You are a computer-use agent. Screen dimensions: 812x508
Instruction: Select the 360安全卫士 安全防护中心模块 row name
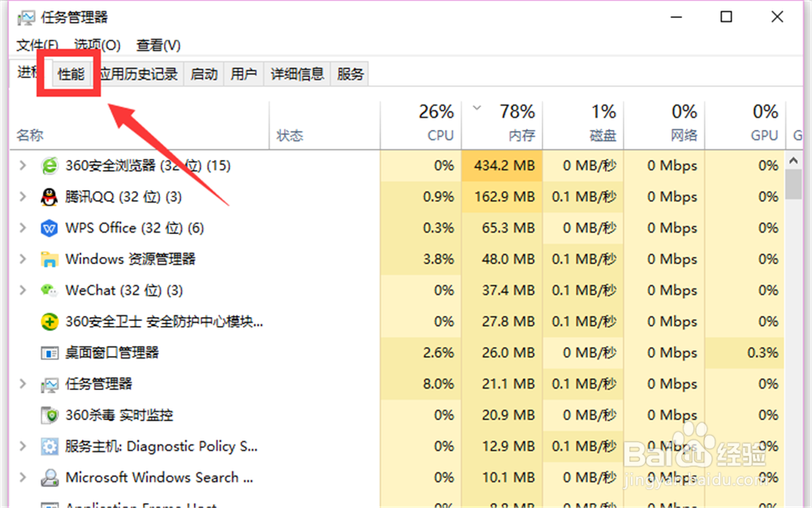[164, 322]
